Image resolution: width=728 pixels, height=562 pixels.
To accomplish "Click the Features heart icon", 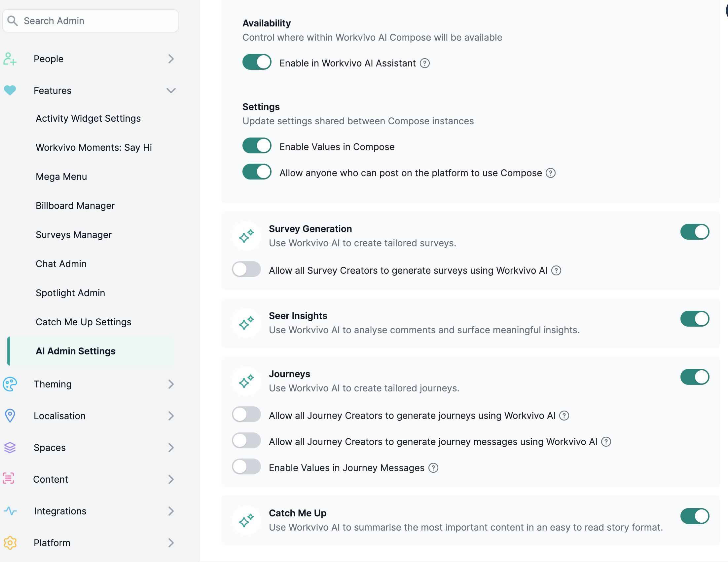I will tap(10, 90).
